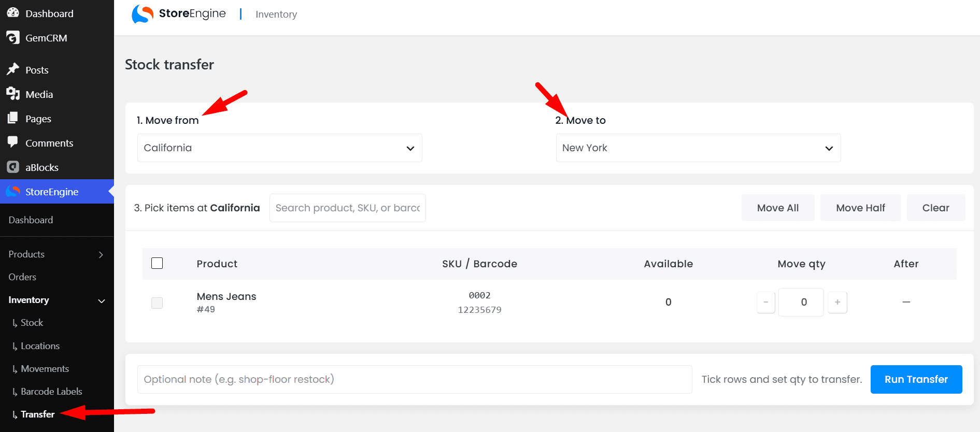The height and width of the screenshot is (432, 980).
Task: Click the Mens Jeans move qty field
Action: (801, 302)
